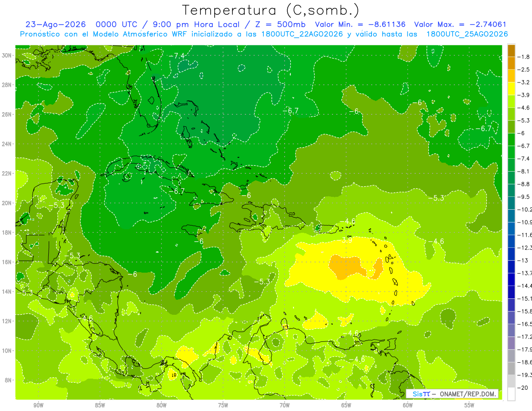Click the '-10.9' color legend value
This screenshot has width=532, height=411.
pos(525,222)
